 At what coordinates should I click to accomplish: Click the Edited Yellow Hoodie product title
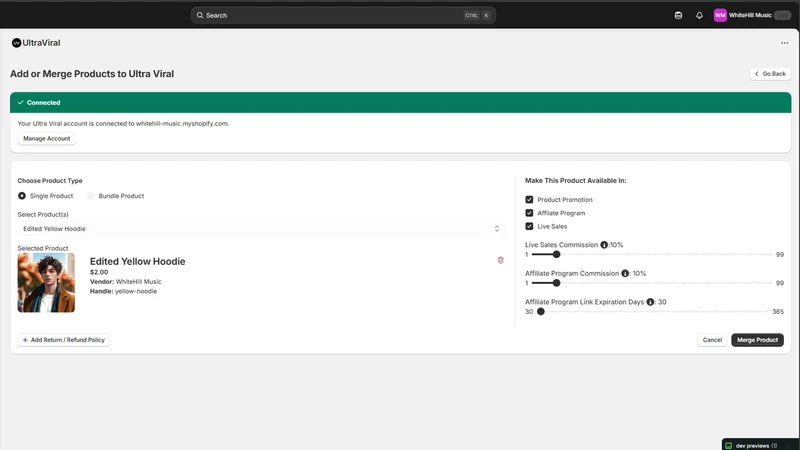coord(137,261)
